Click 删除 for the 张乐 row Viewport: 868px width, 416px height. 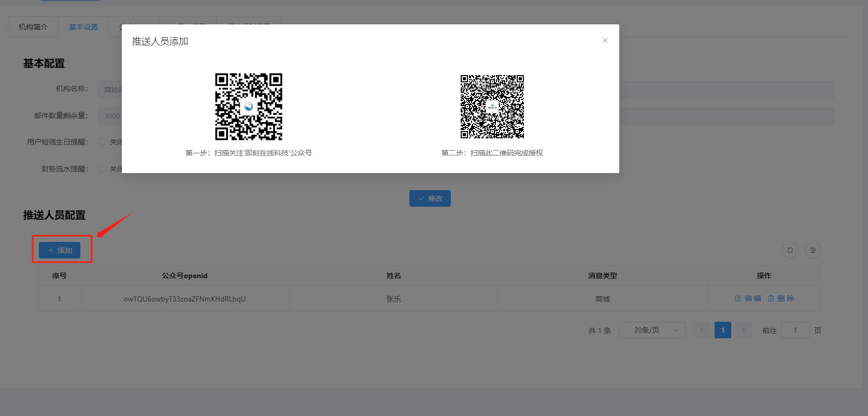tap(781, 298)
